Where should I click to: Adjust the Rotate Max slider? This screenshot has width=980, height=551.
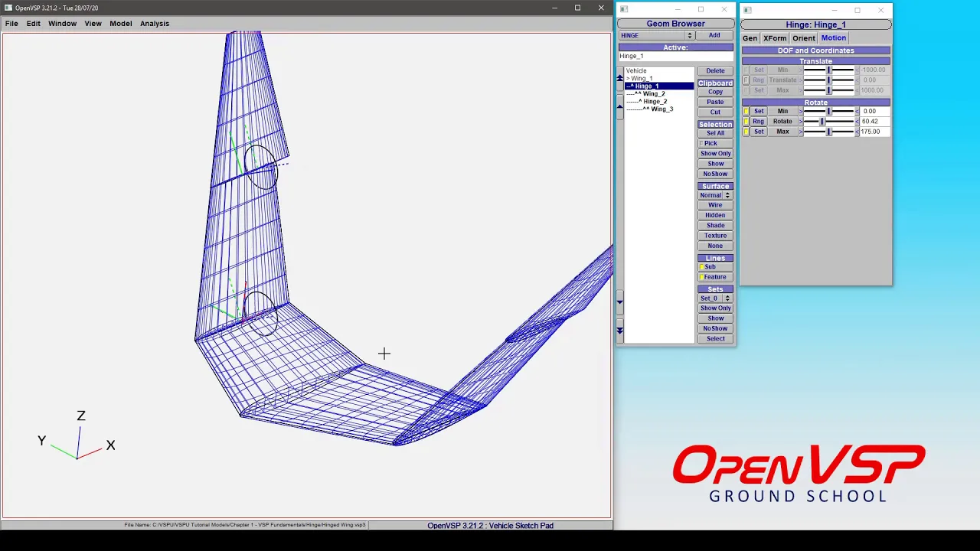pyautogui.click(x=828, y=132)
